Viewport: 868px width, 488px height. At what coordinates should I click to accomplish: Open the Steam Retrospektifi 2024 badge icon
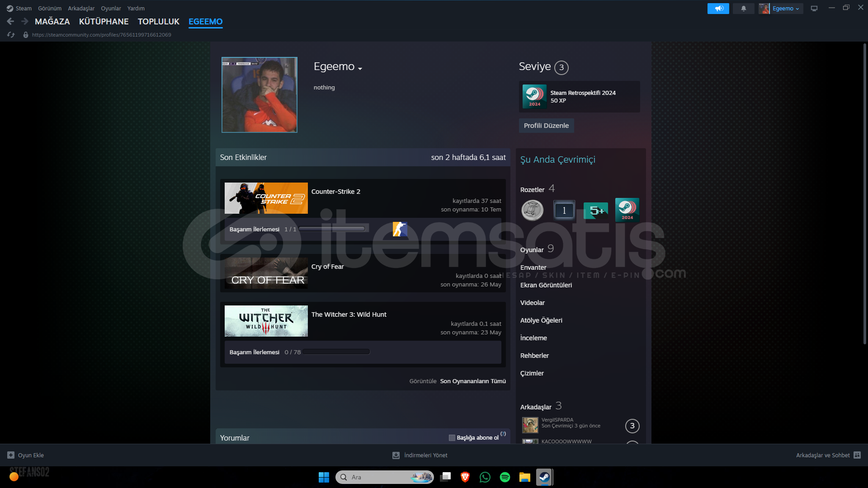click(534, 97)
